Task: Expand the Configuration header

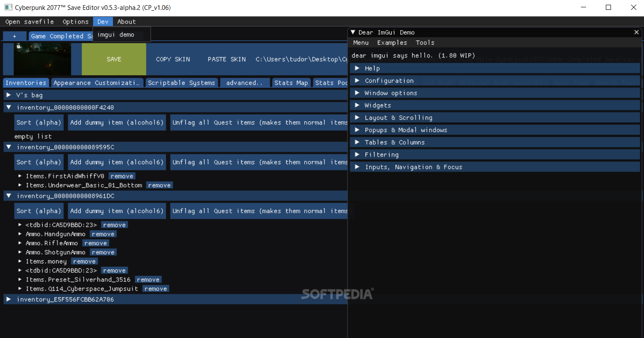Action: click(495, 81)
